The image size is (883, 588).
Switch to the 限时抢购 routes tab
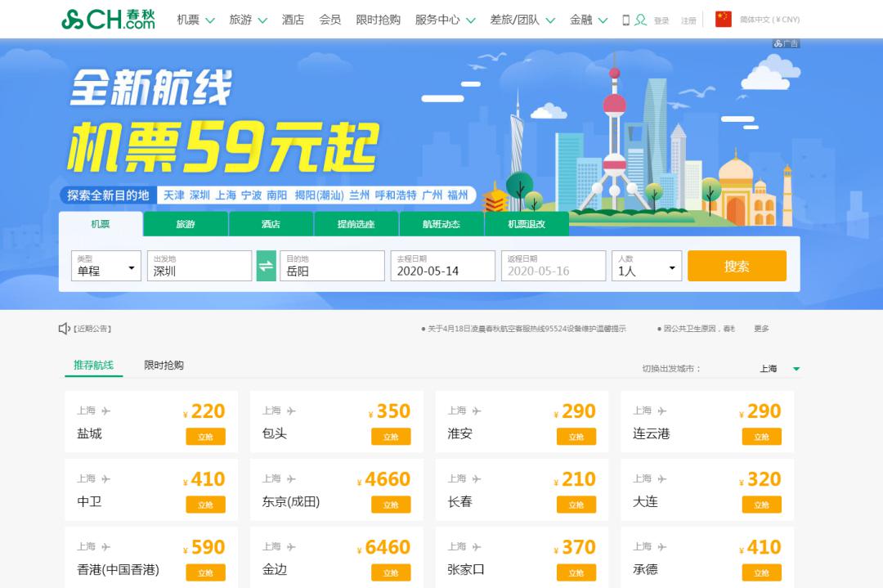tap(164, 365)
